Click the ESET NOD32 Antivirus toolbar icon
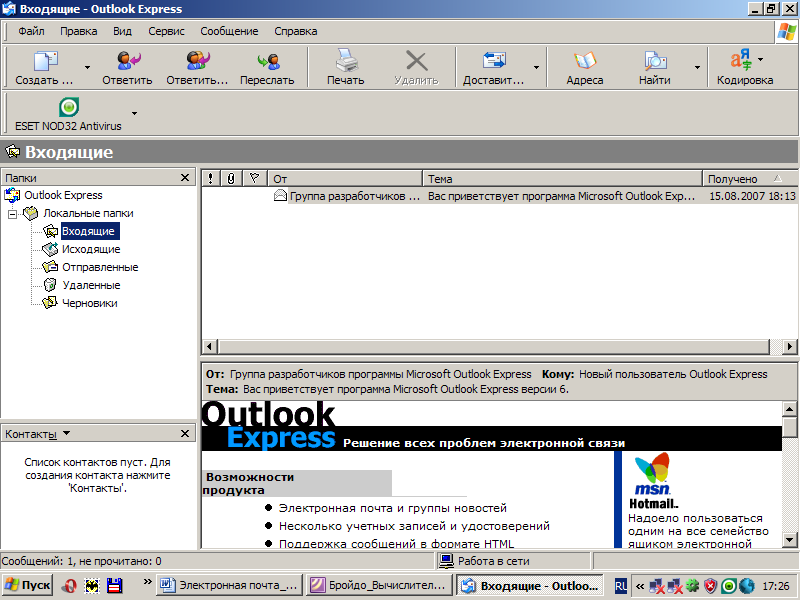This screenshot has width=800, height=600. click(x=69, y=107)
